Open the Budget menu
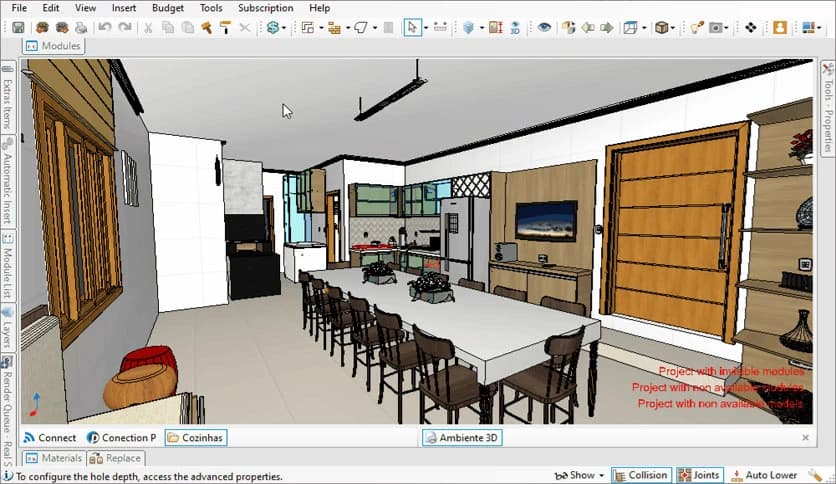836x484 pixels. coord(167,8)
